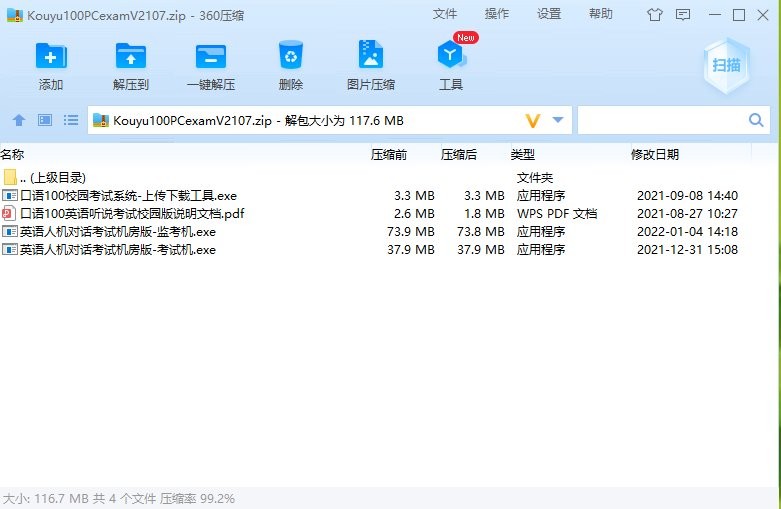Click the address bar path Kouyu100PCexamV2107.zip
The height and width of the screenshot is (509, 781).
(192, 121)
